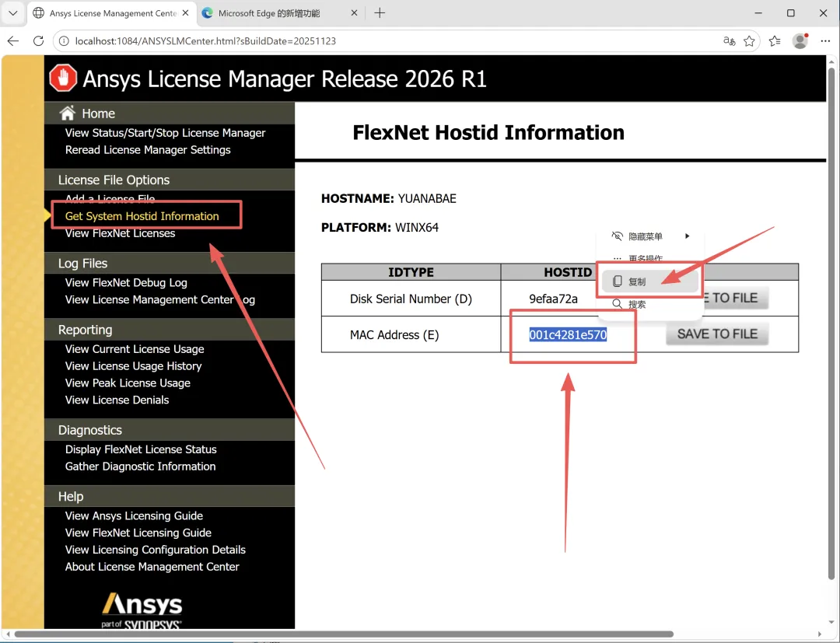The image size is (840, 643).
Task: Click SAVE TO FILE for MAC Address
Action: pyautogui.click(x=717, y=334)
